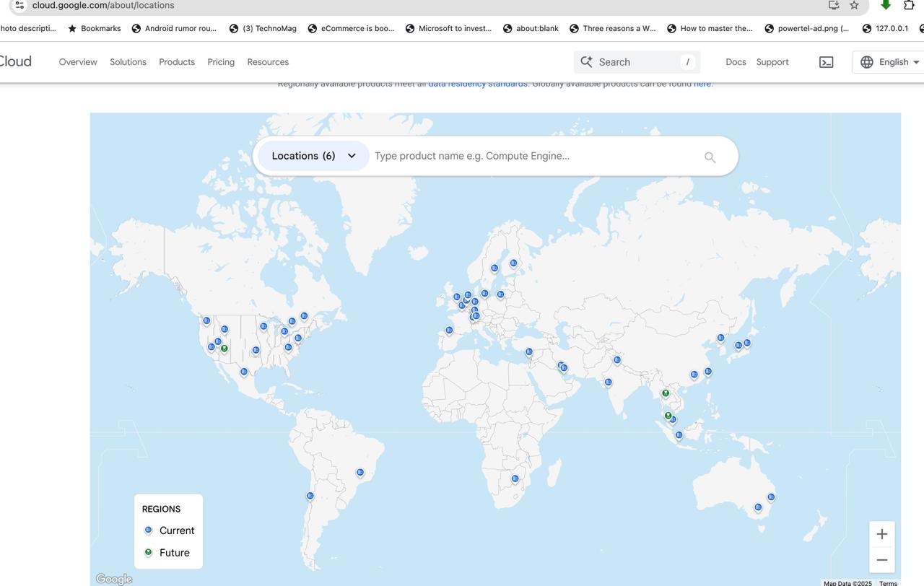Bookmark this page with the star icon
This screenshot has width=924, height=586.
coord(854,5)
